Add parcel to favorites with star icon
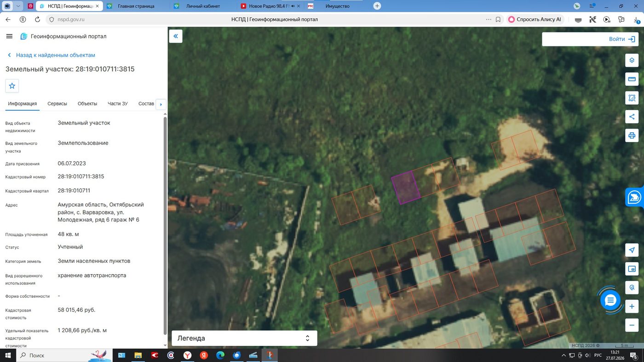Viewport: 644px width, 362px height. tap(12, 86)
